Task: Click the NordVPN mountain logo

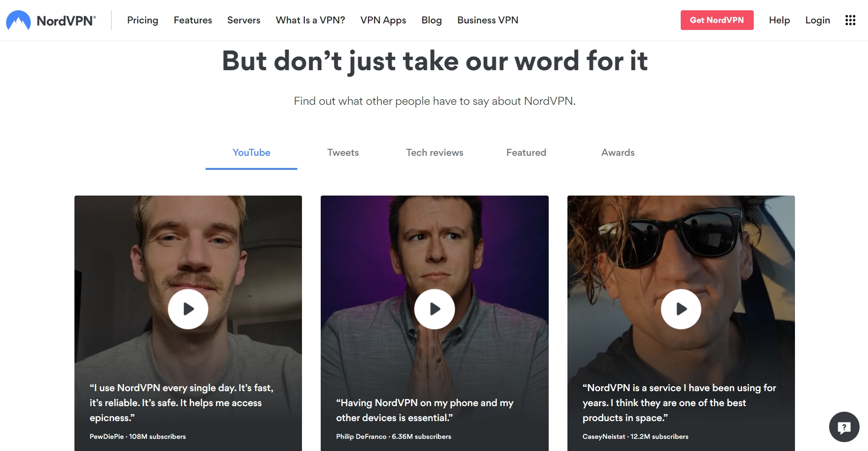Action: (18, 20)
